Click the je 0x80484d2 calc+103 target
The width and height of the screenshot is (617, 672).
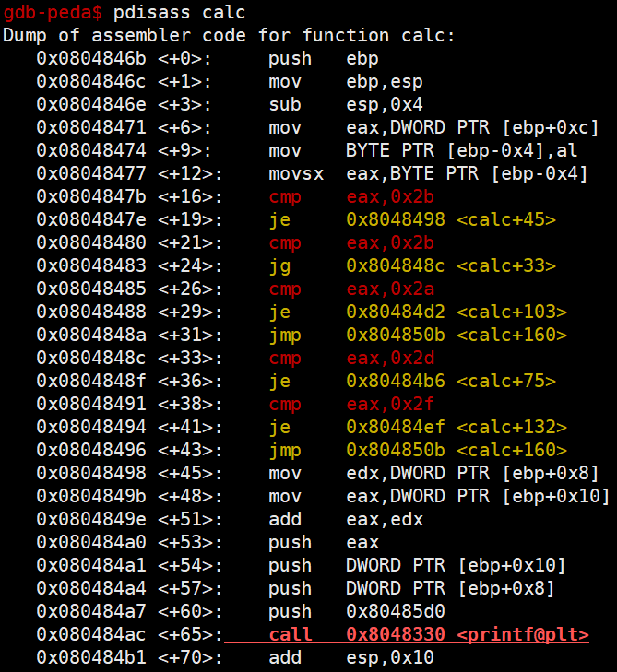coord(457,312)
